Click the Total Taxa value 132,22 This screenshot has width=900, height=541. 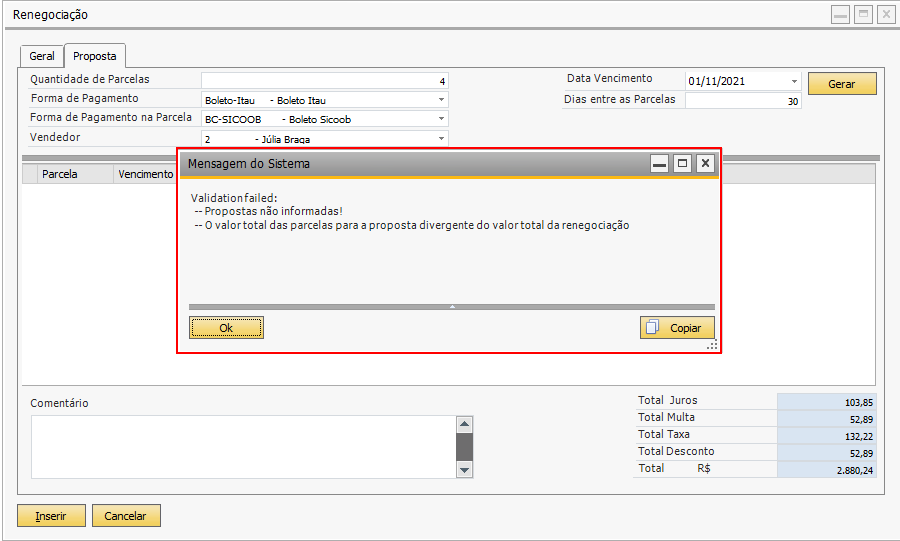[x=827, y=436]
